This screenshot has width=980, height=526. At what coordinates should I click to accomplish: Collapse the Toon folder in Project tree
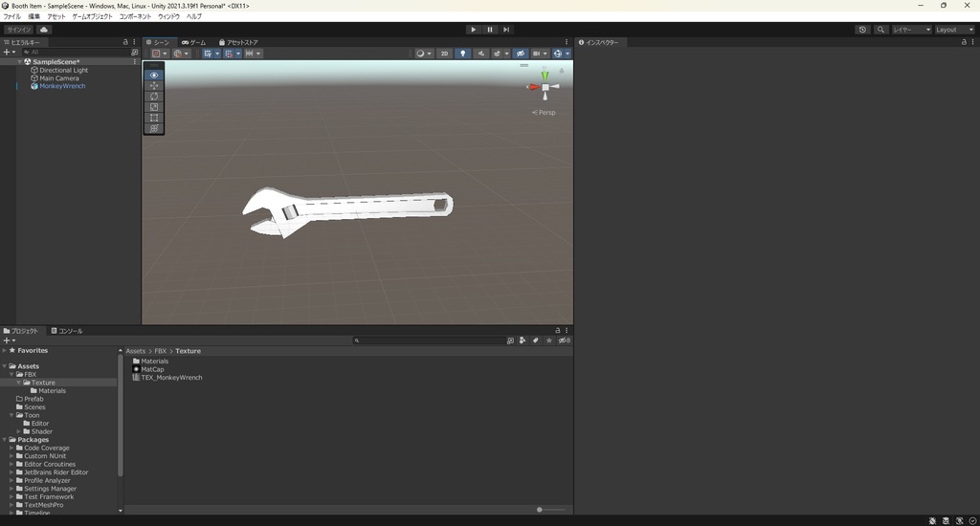(11, 415)
